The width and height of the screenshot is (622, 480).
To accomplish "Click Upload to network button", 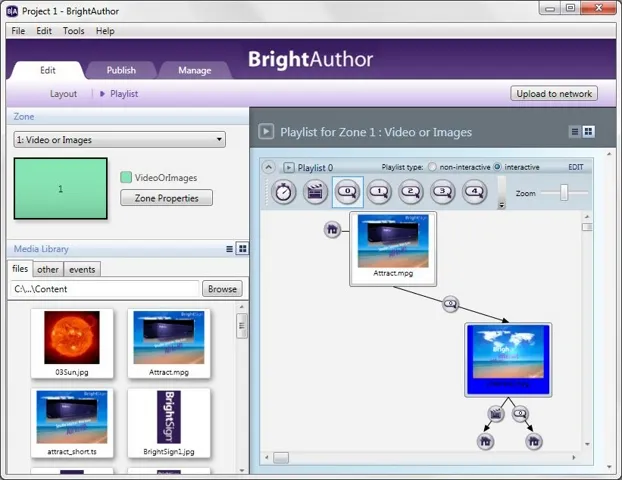I will point(554,94).
